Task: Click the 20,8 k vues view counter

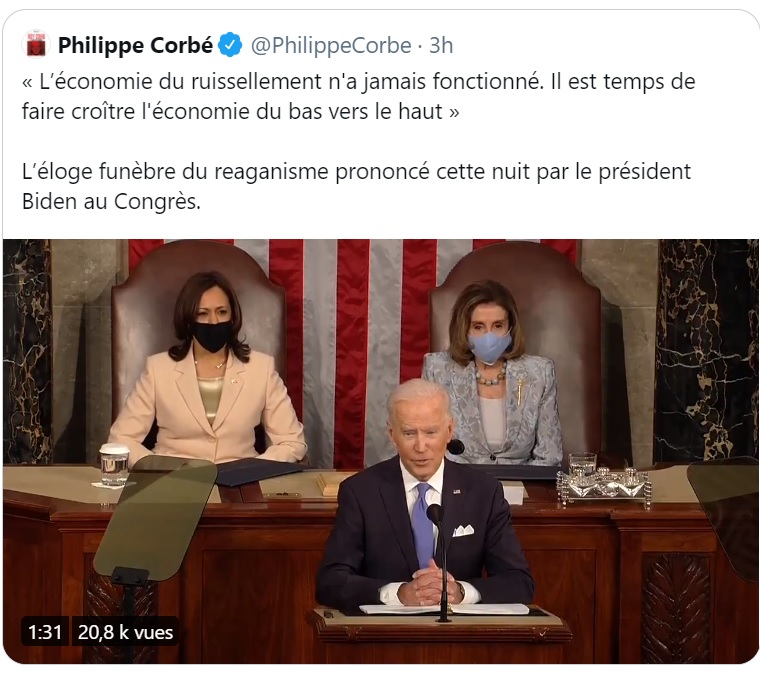Action: 126,632
